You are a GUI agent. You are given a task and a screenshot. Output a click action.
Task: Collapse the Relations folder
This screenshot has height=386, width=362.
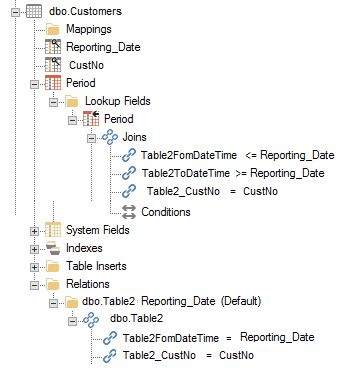point(34,285)
